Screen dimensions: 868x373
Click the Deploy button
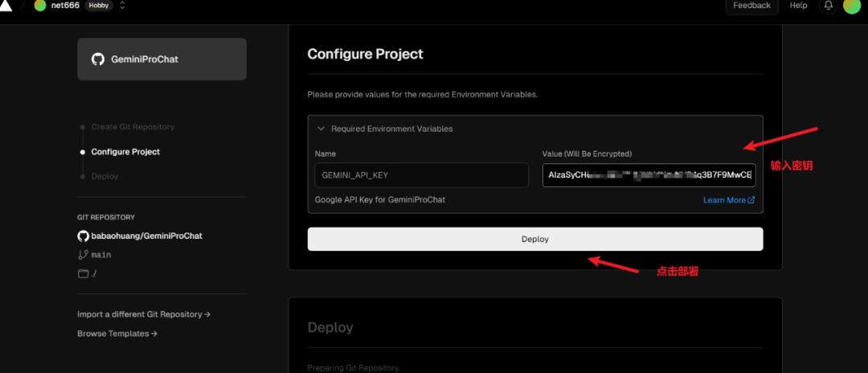(x=535, y=239)
